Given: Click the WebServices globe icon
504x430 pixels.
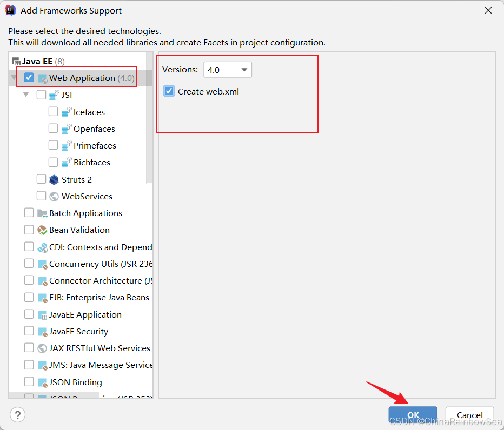Looking at the screenshot, I should tap(54, 196).
